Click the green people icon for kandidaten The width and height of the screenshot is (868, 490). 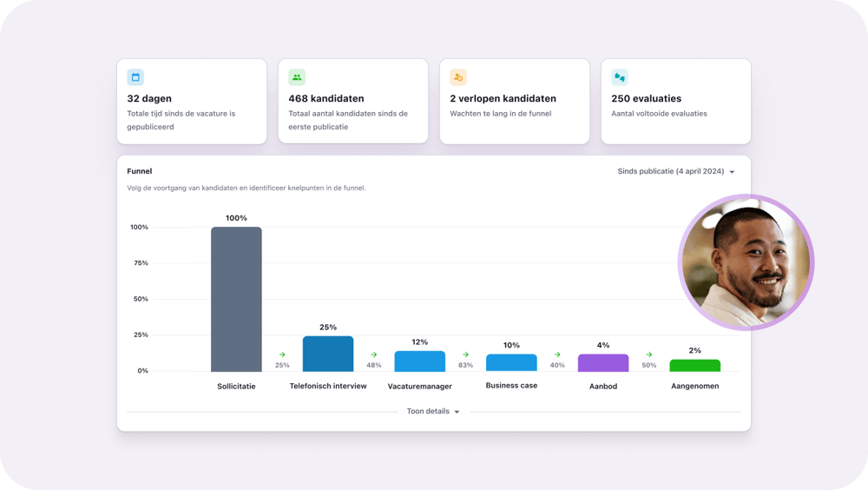click(297, 76)
